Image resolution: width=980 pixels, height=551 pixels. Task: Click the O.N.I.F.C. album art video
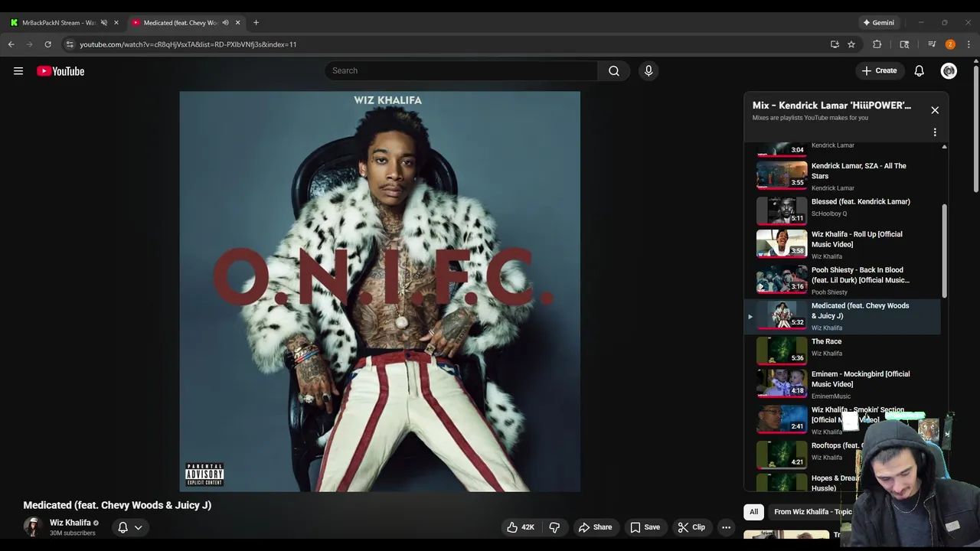380,292
